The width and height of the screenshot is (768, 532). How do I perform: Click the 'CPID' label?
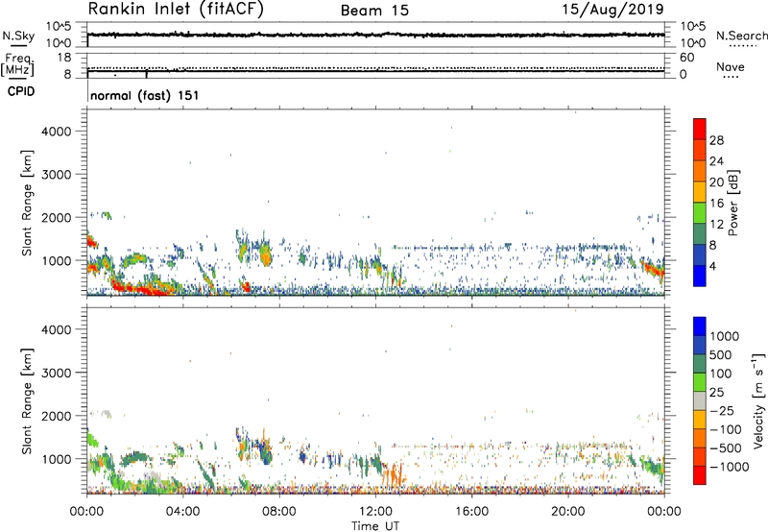(x=21, y=91)
